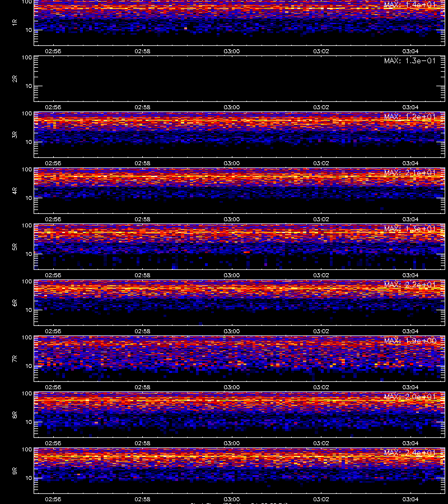
Task: Select the MAX: 1.9e+00 readout
Action: 410,340
